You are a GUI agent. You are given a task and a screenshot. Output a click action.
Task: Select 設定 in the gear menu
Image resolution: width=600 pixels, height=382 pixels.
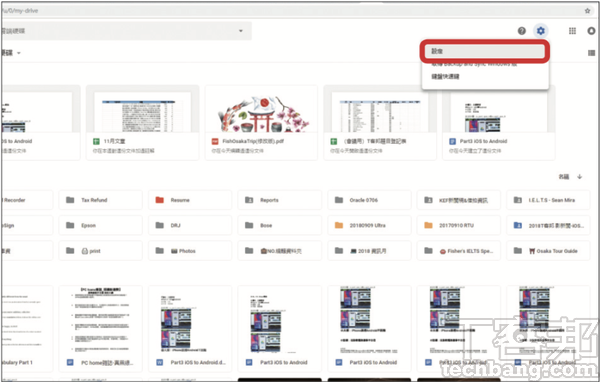(485, 51)
